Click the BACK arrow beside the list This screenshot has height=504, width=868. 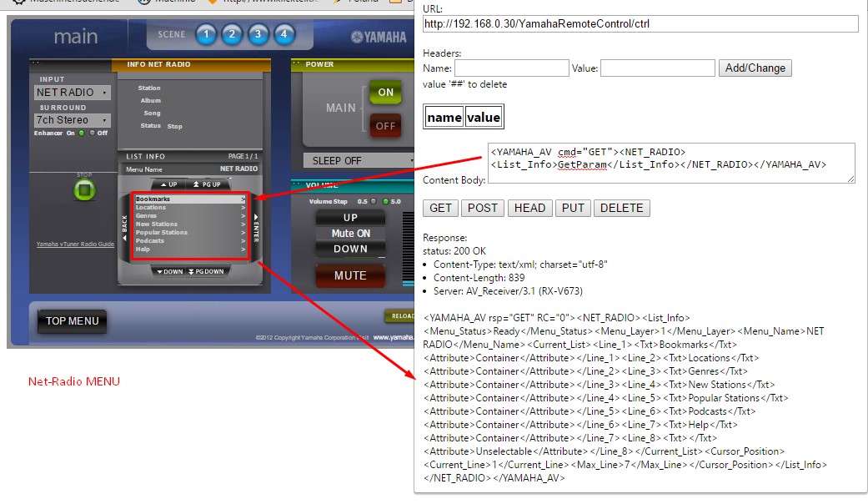pyautogui.click(x=124, y=228)
